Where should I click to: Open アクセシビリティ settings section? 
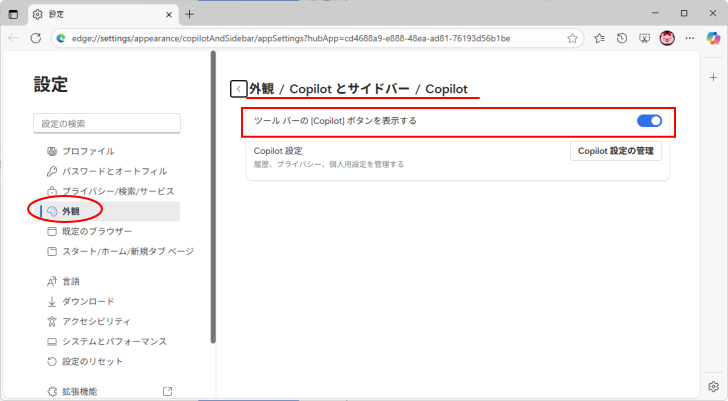click(107, 321)
